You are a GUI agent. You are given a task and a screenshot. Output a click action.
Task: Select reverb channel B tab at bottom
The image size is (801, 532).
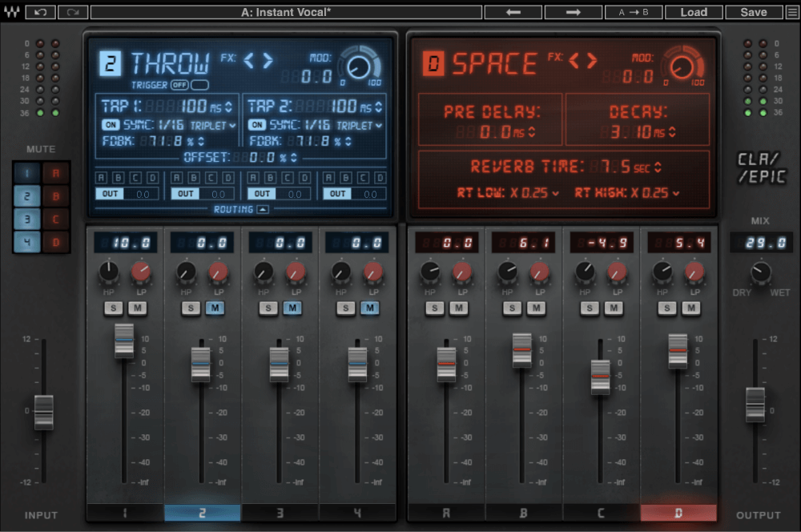(524, 513)
